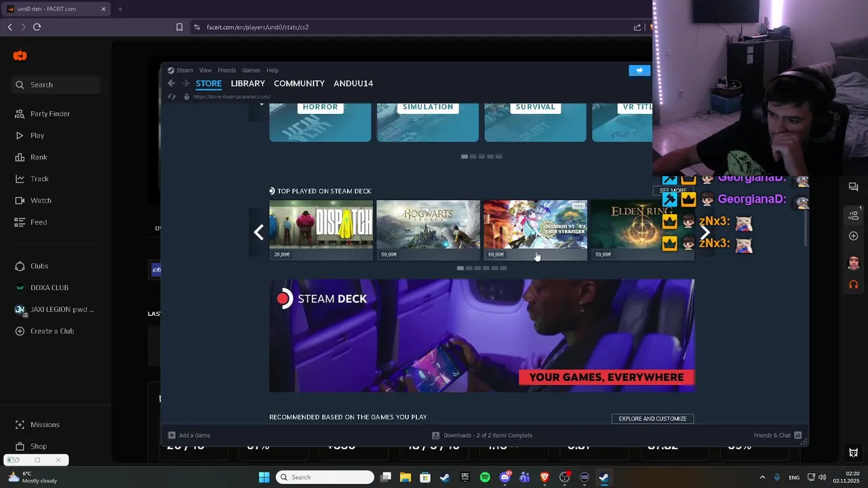
Task: Open Windows Start menu
Action: (264, 477)
